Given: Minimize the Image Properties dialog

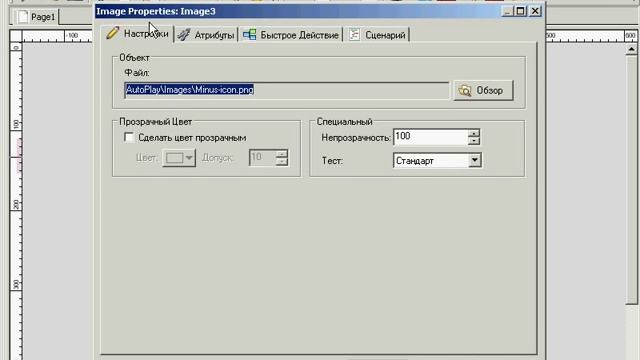Looking at the screenshot, I should 507,11.
